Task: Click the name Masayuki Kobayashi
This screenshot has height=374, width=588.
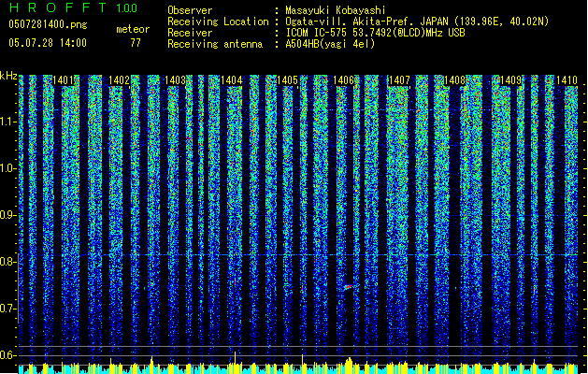Action: tap(336, 10)
